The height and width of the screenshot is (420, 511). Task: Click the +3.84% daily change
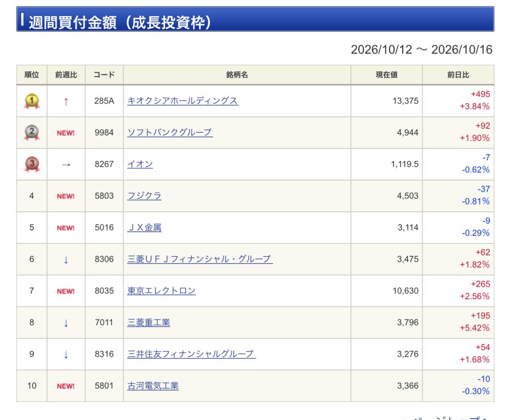(474, 107)
